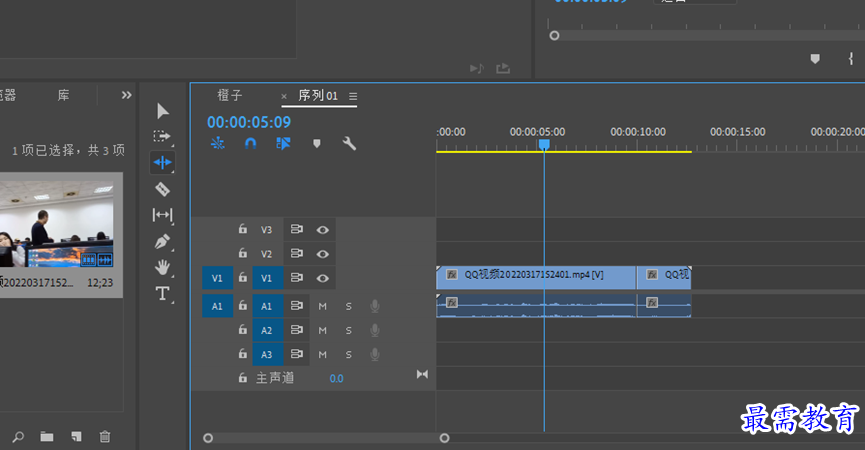This screenshot has height=450, width=865.
Task: Toggle insert sequence as nest button
Action: point(218,144)
